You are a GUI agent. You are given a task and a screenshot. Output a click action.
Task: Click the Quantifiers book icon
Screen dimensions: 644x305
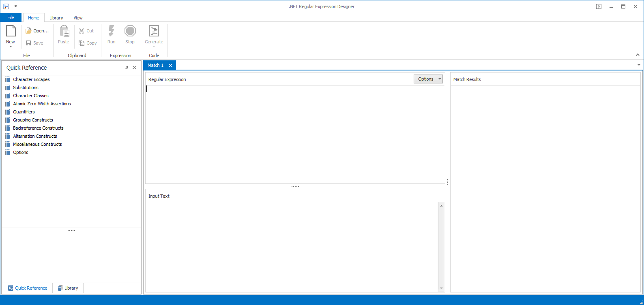click(7, 112)
